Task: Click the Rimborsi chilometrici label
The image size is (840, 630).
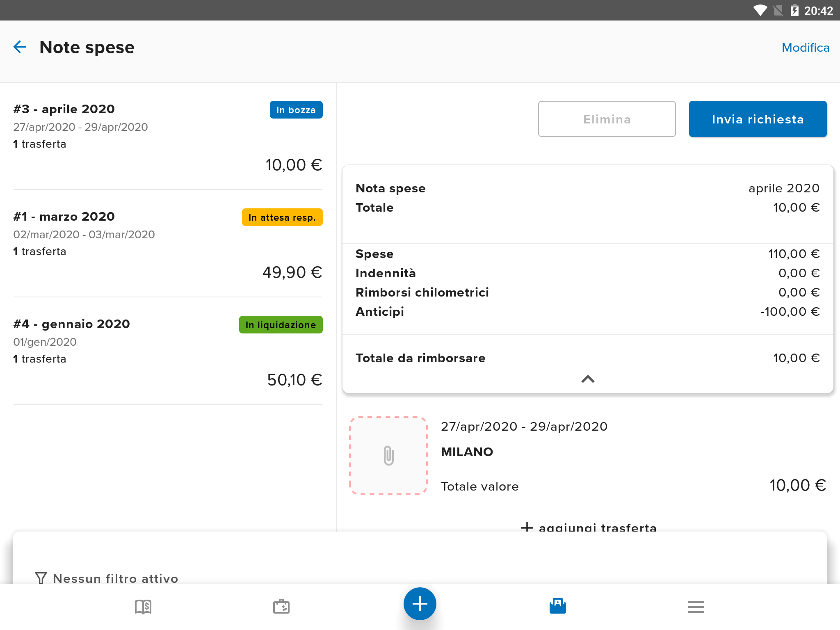Action: tap(422, 292)
